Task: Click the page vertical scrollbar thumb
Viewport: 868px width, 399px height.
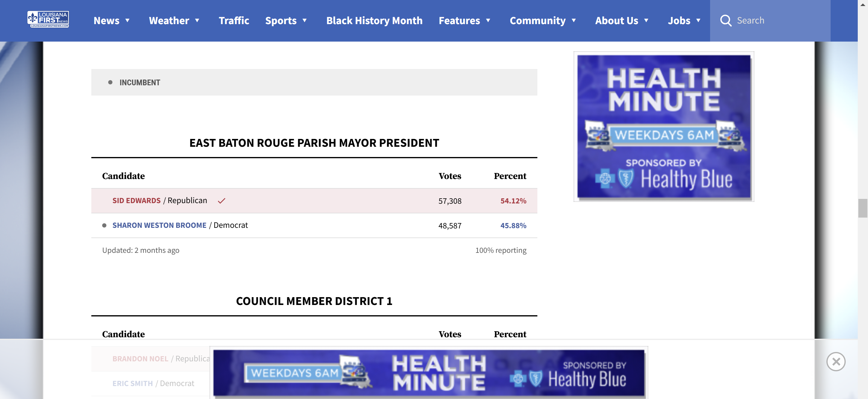Action: coord(862,208)
